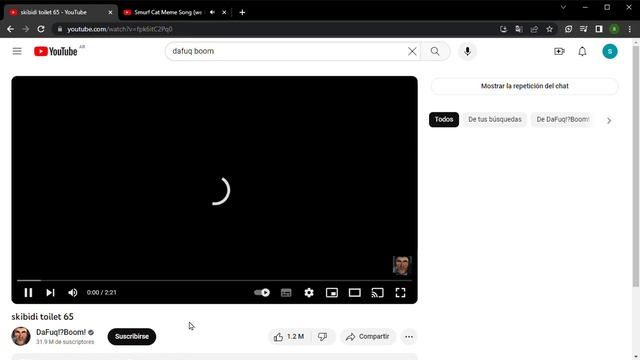Go to YouTube home via logo

click(x=56, y=51)
